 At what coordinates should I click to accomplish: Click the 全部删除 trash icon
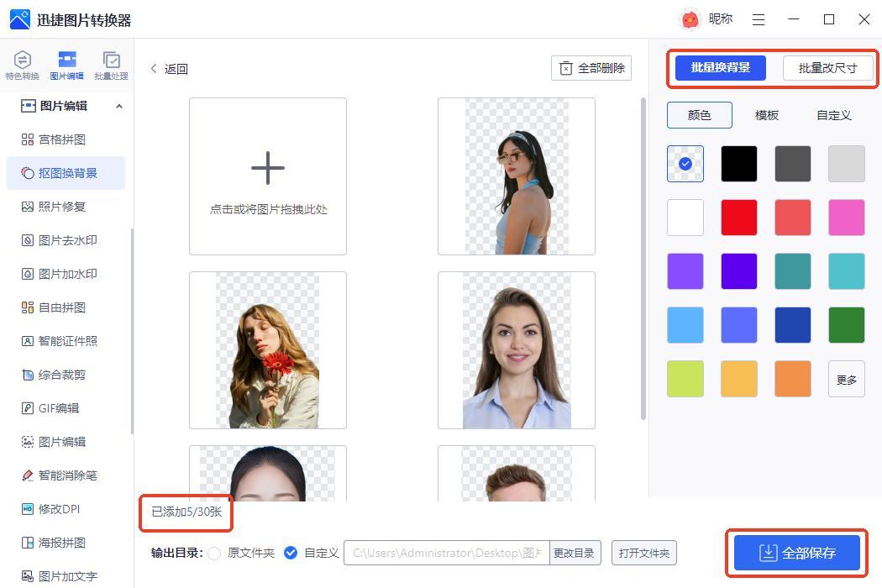coord(566,68)
